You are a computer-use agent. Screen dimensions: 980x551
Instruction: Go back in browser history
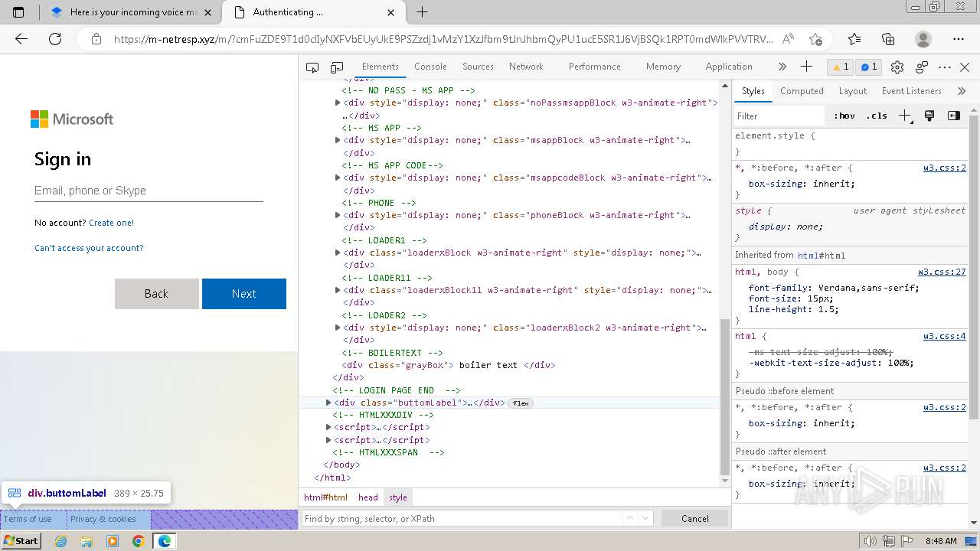21,39
